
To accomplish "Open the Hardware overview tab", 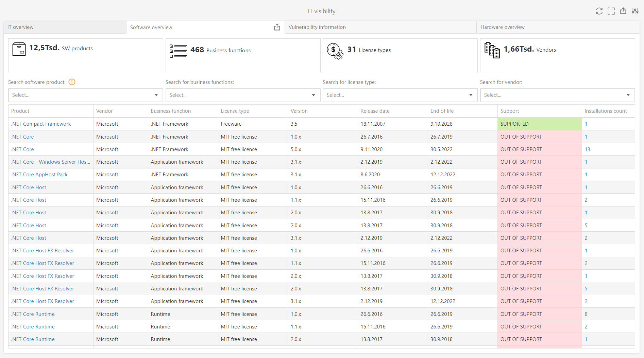I will coord(502,27).
